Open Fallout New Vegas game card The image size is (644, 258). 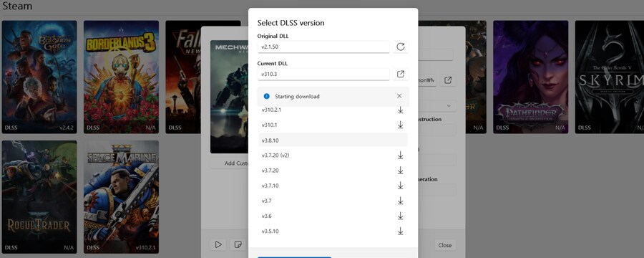(182, 77)
